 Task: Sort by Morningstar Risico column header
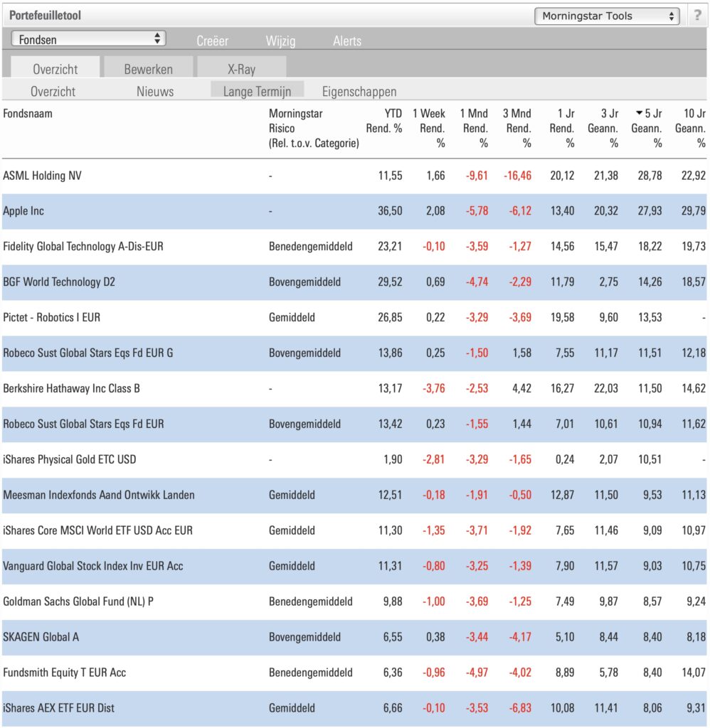tap(314, 128)
